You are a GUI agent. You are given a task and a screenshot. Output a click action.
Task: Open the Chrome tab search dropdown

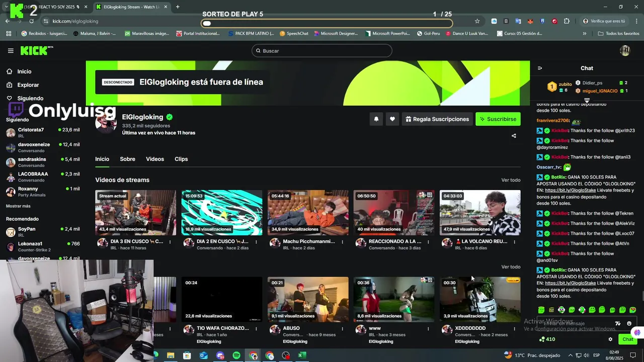coord(6,7)
